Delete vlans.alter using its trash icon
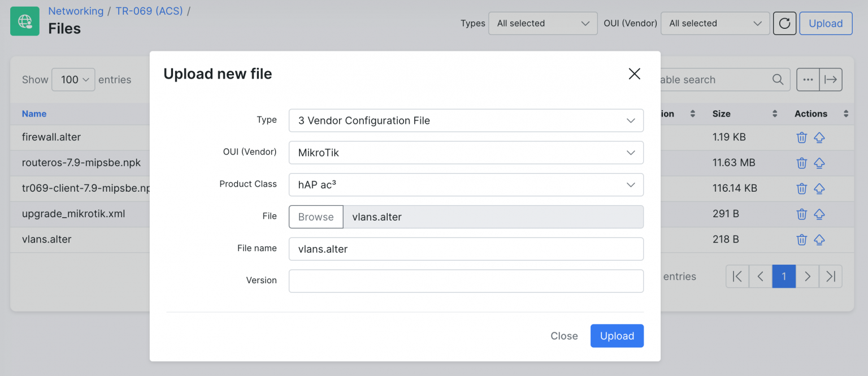 (x=801, y=239)
